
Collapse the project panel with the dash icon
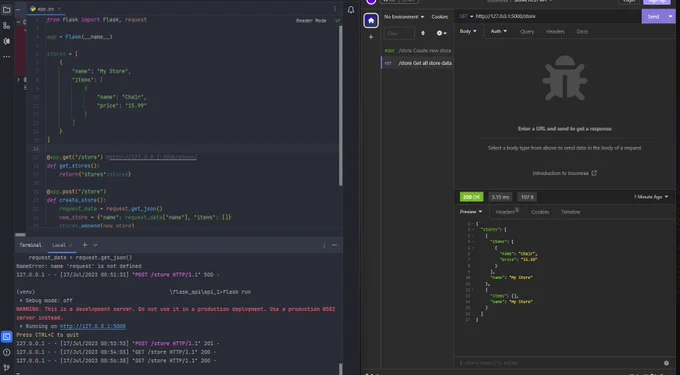pyautogui.click(x=18, y=9)
